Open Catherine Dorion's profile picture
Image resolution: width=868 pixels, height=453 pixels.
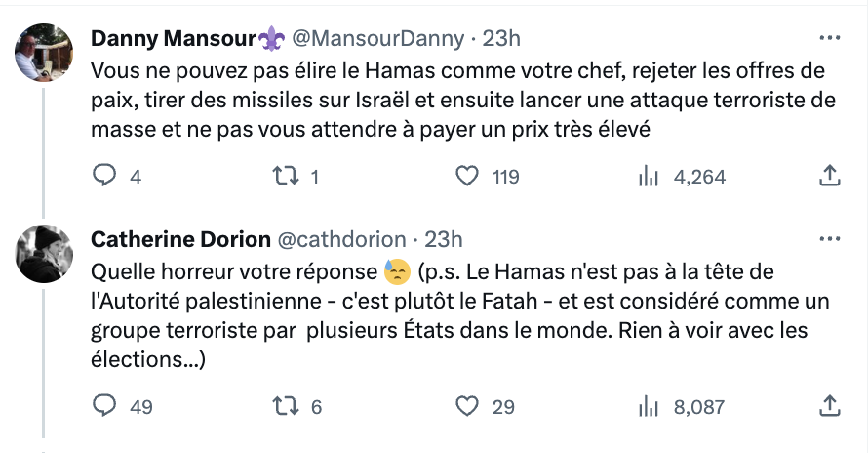coord(44,254)
